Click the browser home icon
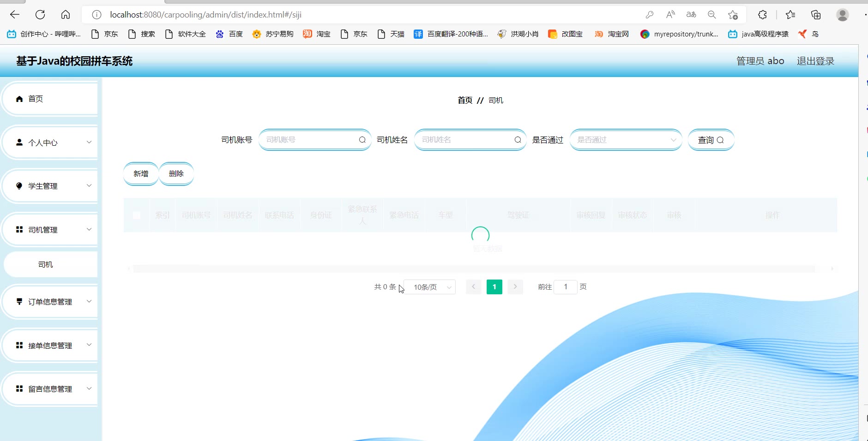Viewport: 868px width, 441px height. click(66, 15)
